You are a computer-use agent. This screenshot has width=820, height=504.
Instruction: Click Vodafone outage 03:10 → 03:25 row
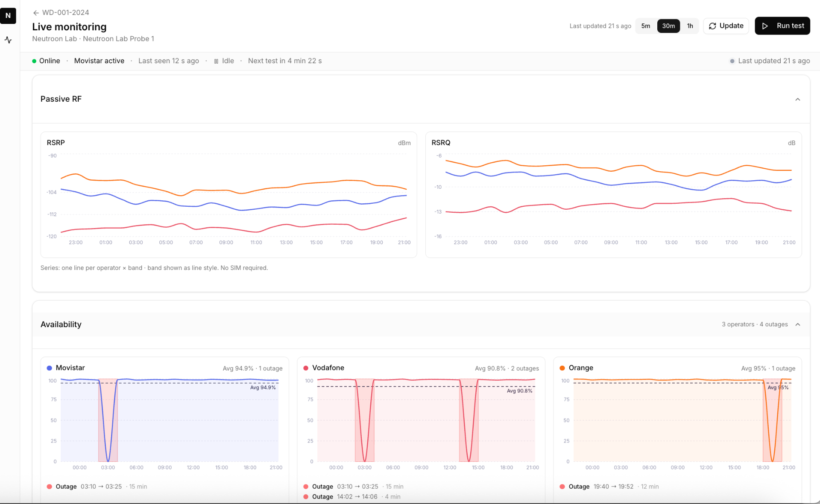click(354, 486)
